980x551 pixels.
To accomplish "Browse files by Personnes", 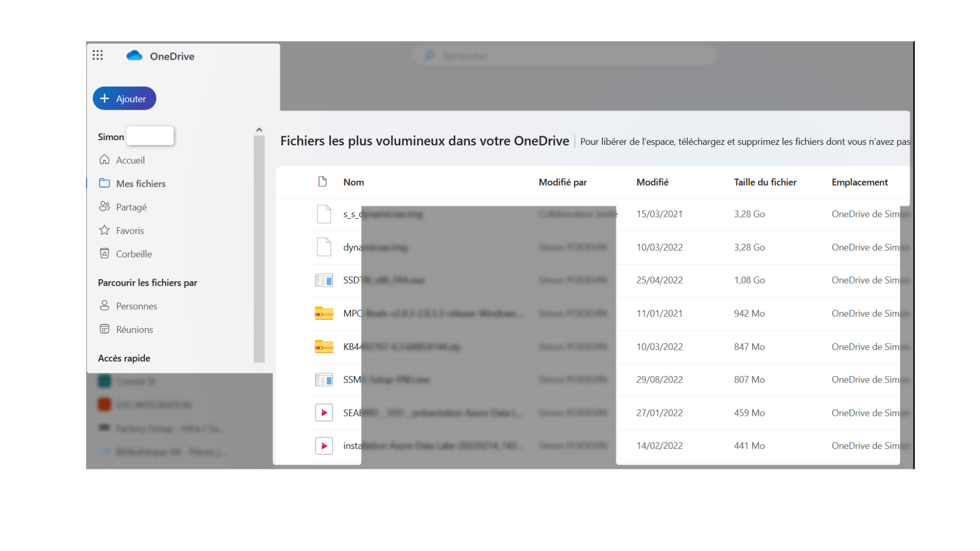I will click(x=136, y=306).
